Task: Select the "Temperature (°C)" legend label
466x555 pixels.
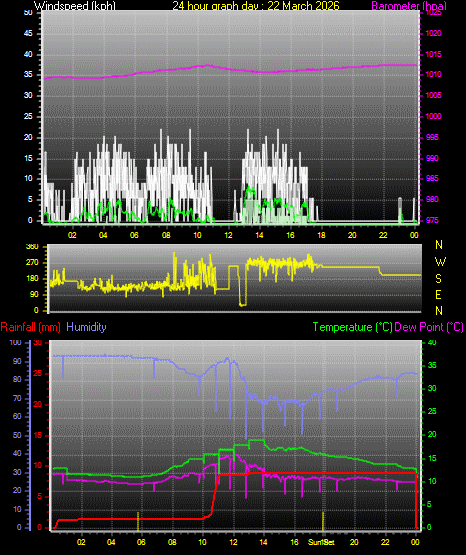Action: click(x=352, y=327)
